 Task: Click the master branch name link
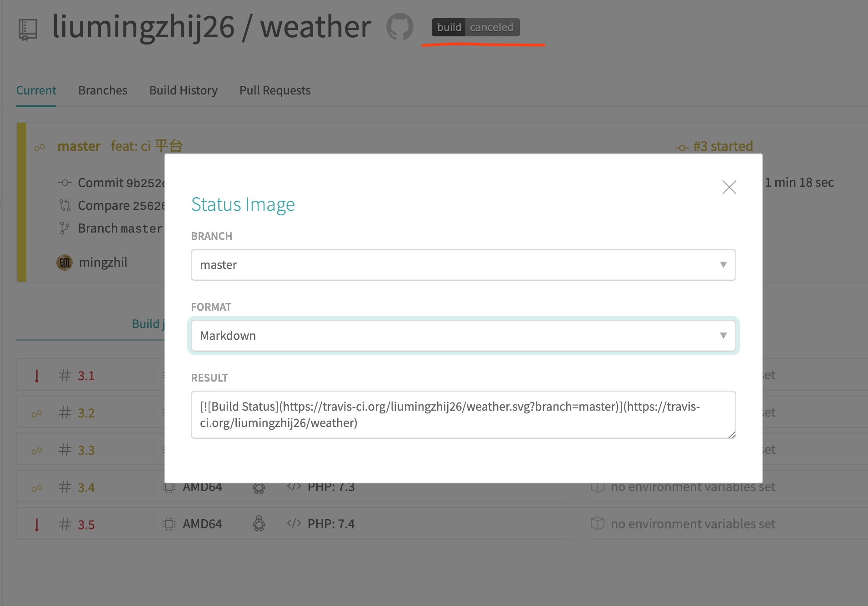click(x=79, y=146)
